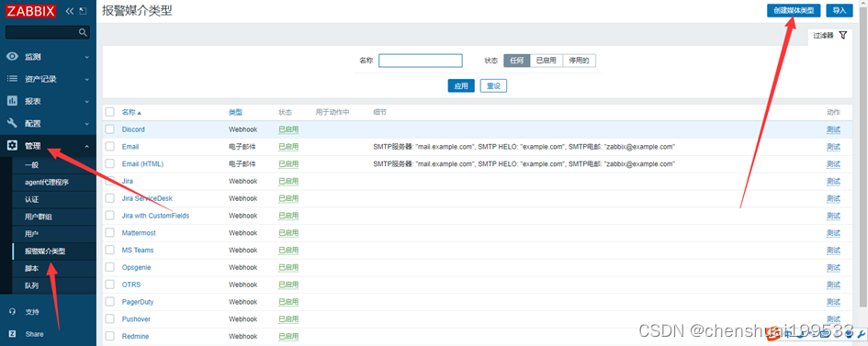Viewport: 868px width, 346px height.
Task: Click the list icon for 资产记录
Action: coord(12,79)
